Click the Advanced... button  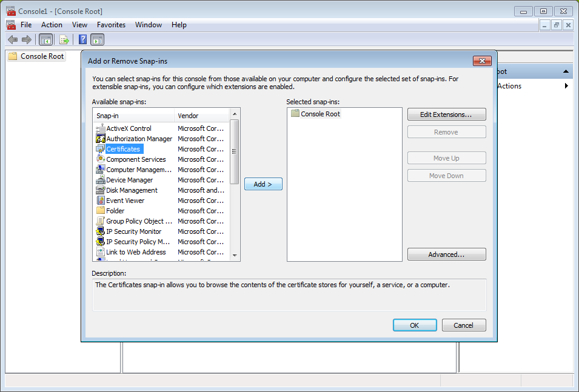(x=446, y=254)
